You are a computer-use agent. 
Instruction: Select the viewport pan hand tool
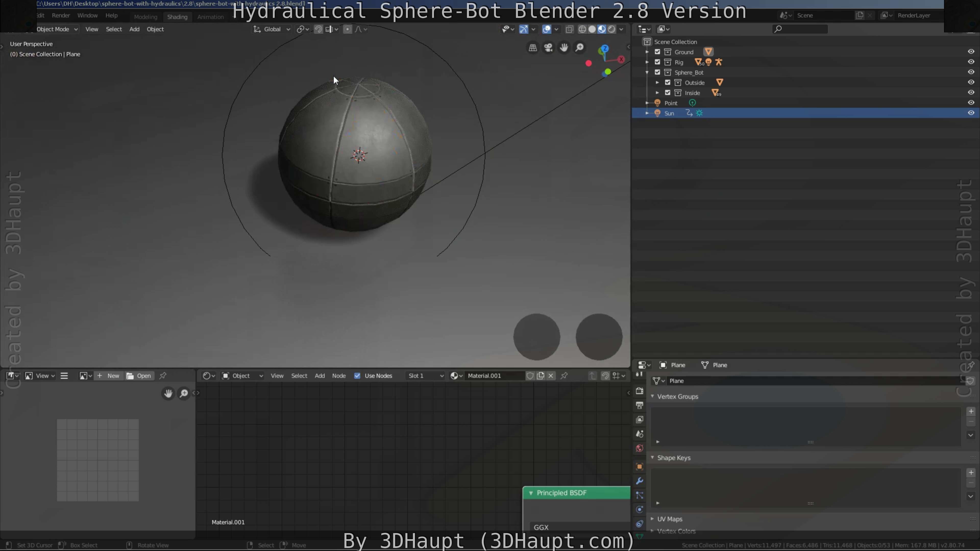[x=564, y=47]
